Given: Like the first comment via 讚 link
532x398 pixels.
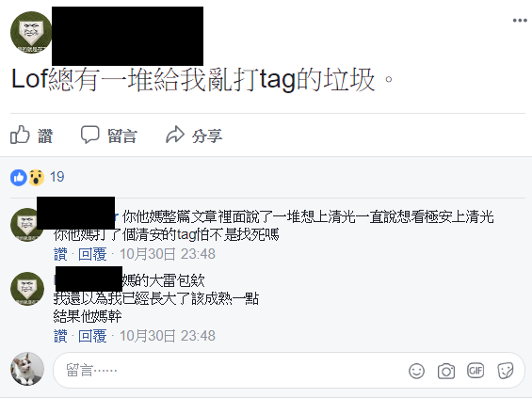Looking at the screenshot, I should [x=60, y=254].
